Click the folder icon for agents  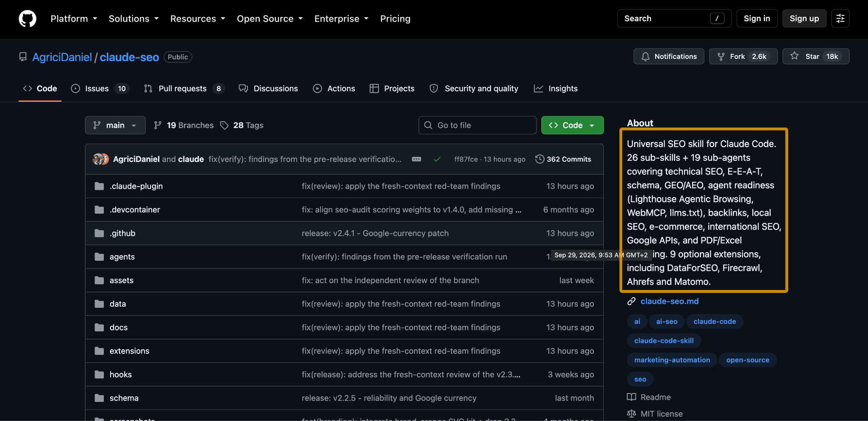pos(99,257)
